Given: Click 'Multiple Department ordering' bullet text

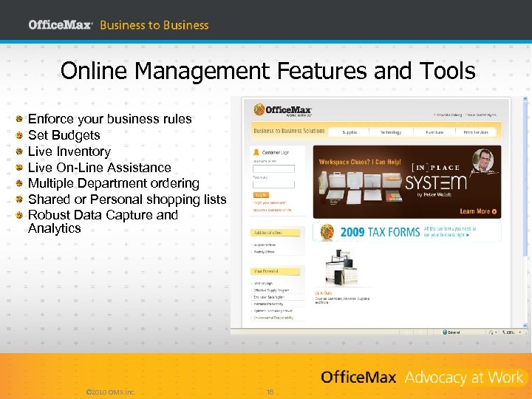Looking at the screenshot, I should pyautogui.click(x=114, y=183).
